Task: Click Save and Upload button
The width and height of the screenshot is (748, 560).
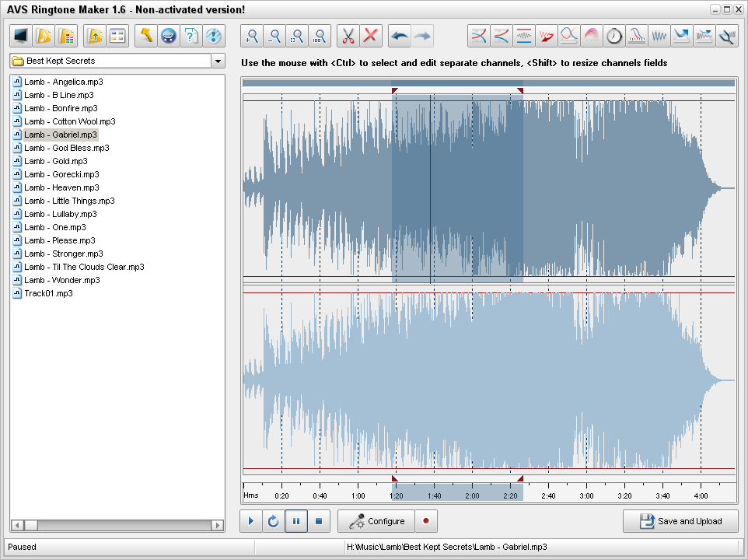Action: click(x=680, y=521)
